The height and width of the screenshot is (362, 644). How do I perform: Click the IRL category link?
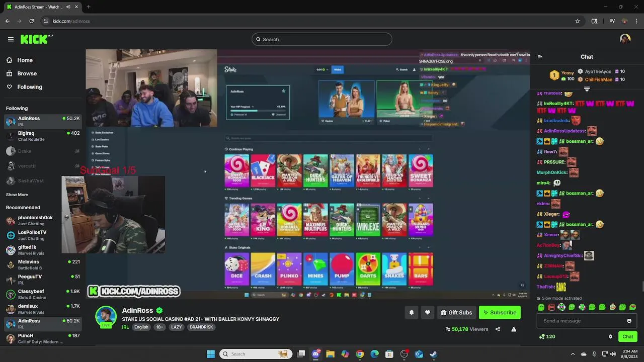[125, 327]
